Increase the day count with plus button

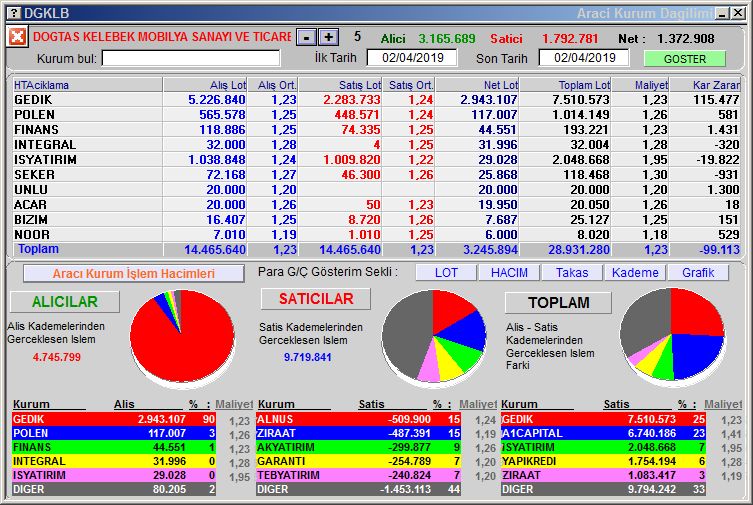tap(328, 37)
